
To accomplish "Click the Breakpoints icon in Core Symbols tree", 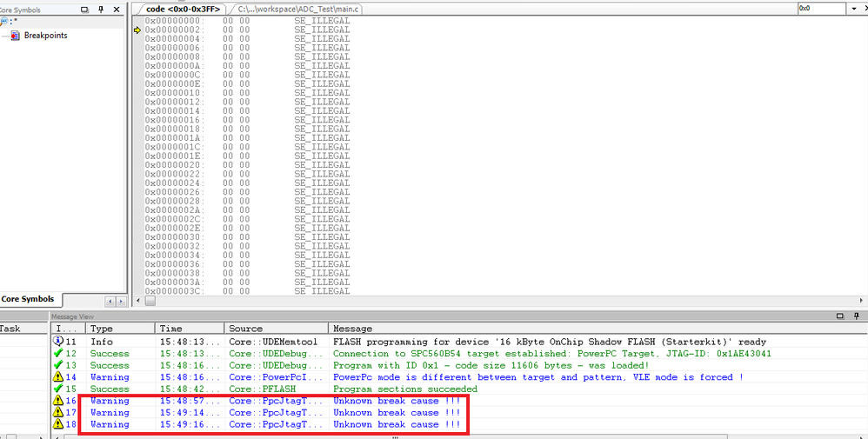I will (16, 36).
